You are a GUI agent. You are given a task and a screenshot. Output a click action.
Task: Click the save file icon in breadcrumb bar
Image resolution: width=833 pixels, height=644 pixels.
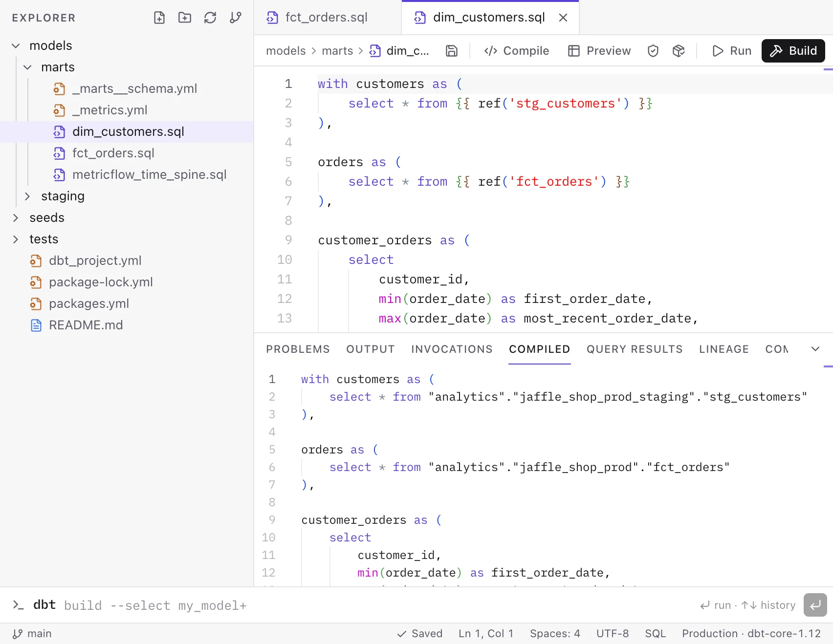pos(452,51)
